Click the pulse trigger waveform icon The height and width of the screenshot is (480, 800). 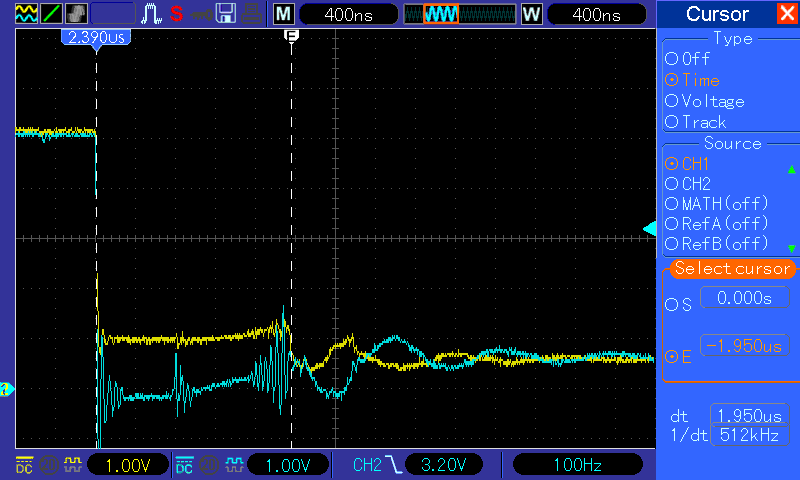pyautogui.click(x=151, y=14)
